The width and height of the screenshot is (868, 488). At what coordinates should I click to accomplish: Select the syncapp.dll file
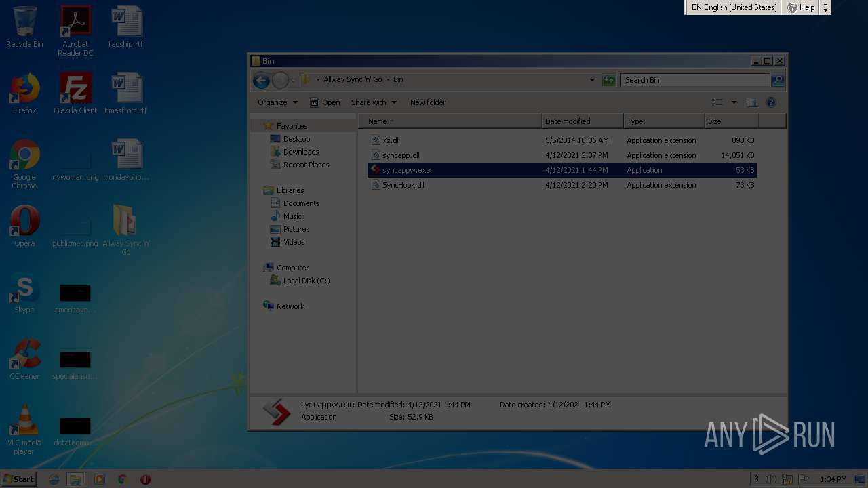click(561, 155)
